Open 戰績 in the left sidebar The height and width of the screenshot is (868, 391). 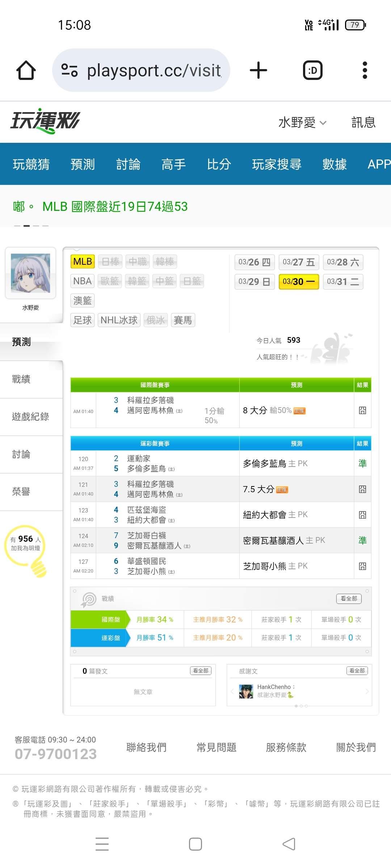pos(31,379)
